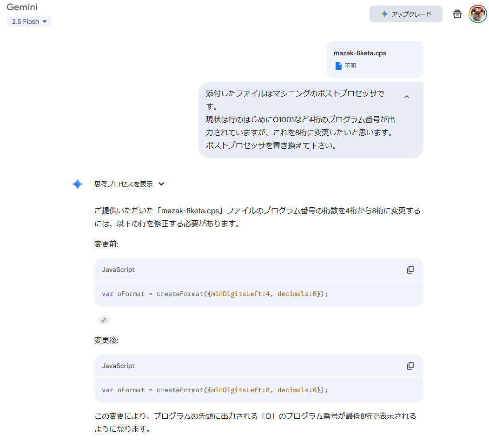Click the アップグレード button
The width and height of the screenshot is (489, 448).
click(x=406, y=14)
